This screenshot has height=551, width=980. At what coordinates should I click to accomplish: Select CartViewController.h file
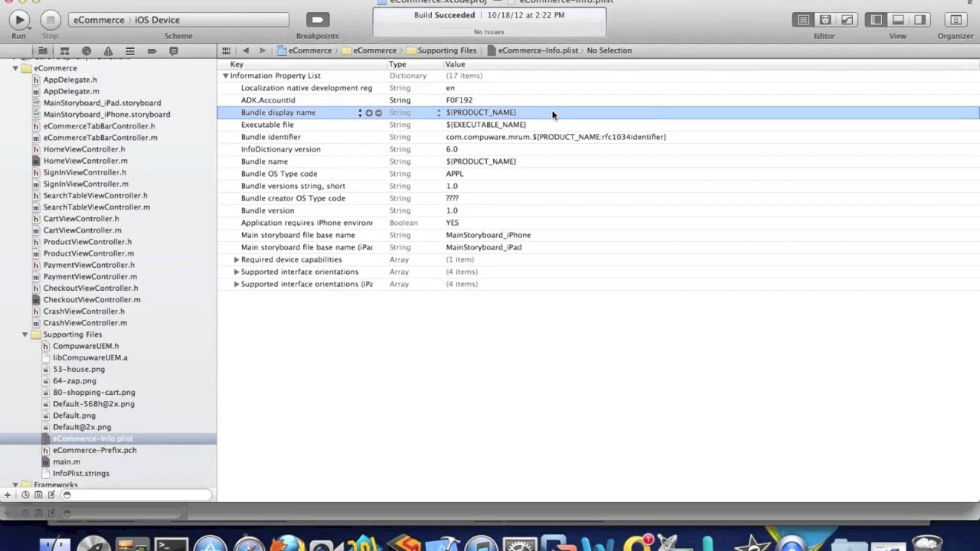click(81, 219)
